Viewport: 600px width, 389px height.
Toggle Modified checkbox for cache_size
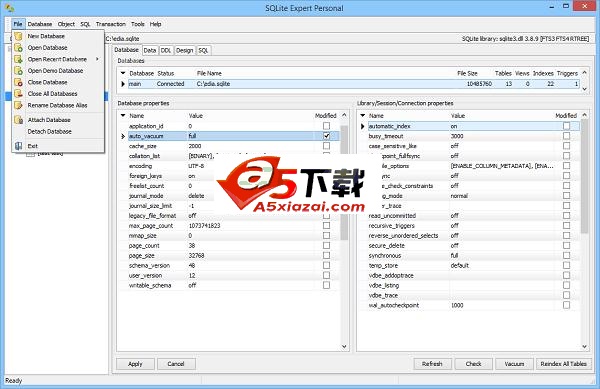(x=326, y=146)
